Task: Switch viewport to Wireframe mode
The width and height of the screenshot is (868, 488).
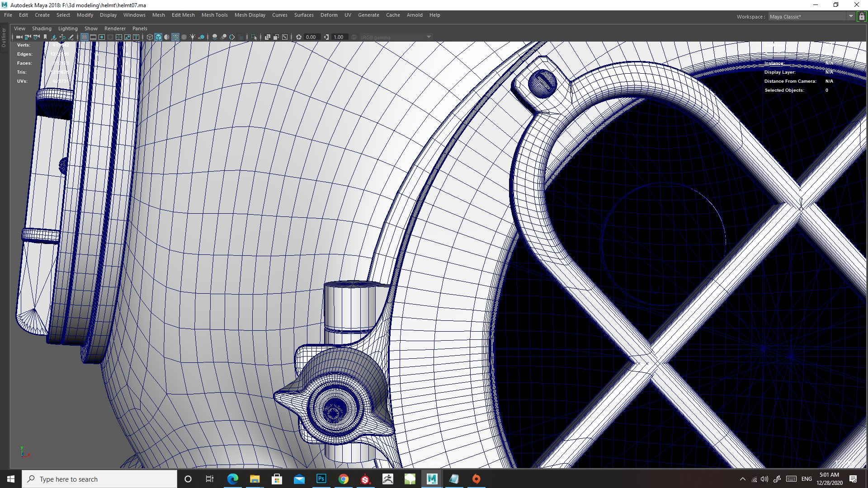Action: tap(150, 37)
